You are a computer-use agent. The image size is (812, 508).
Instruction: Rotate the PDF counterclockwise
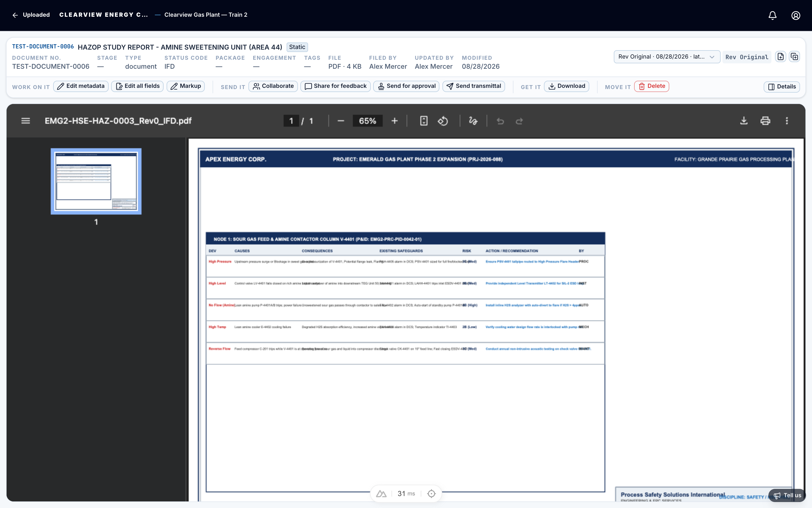point(443,121)
